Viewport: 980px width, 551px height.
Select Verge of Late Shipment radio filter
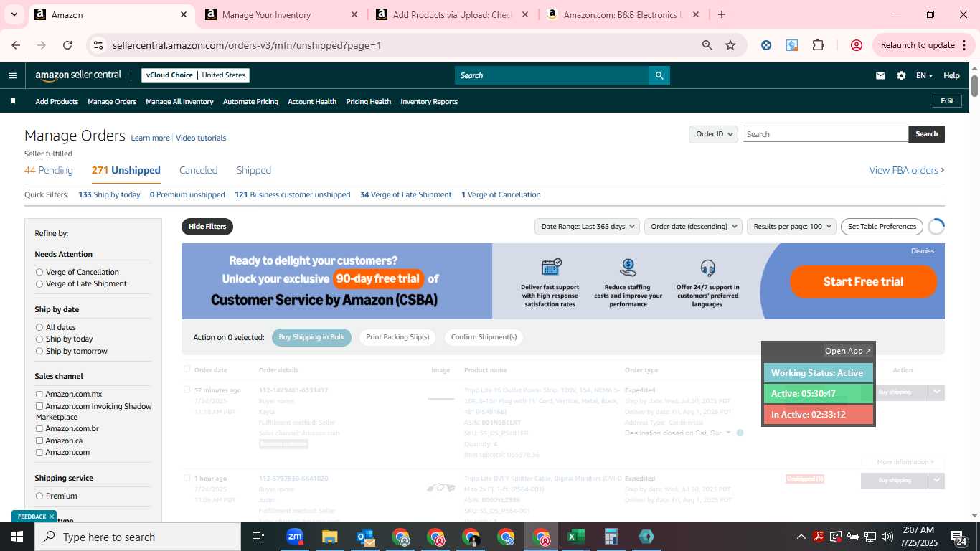[39, 283]
